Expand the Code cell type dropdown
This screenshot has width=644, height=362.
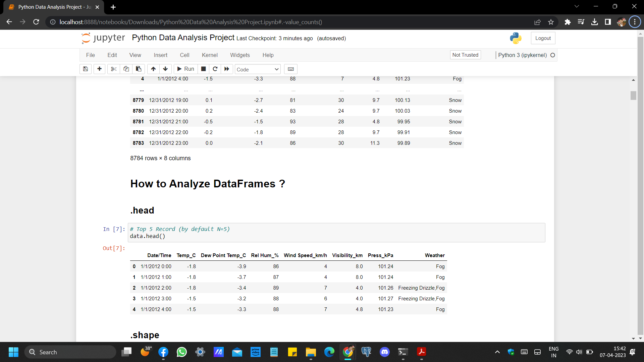tap(257, 69)
